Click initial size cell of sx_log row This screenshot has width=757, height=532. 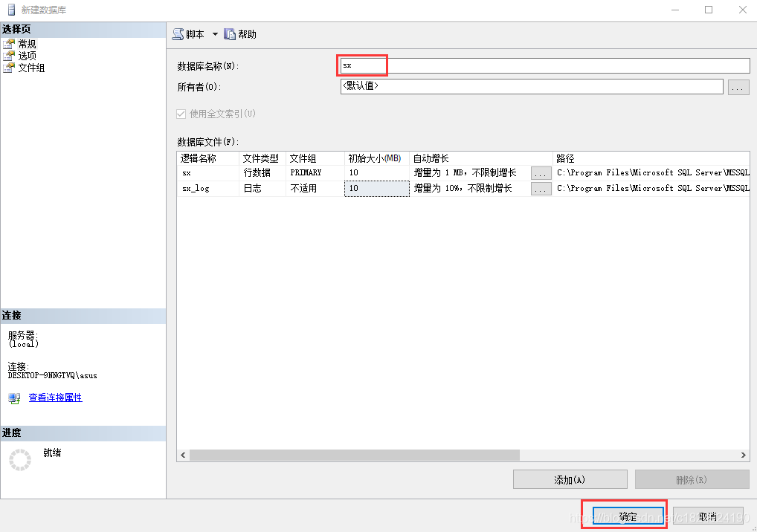pyautogui.click(x=377, y=188)
